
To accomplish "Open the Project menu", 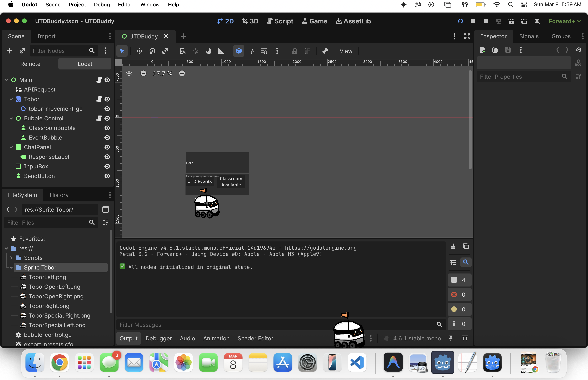I will point(77,4).
